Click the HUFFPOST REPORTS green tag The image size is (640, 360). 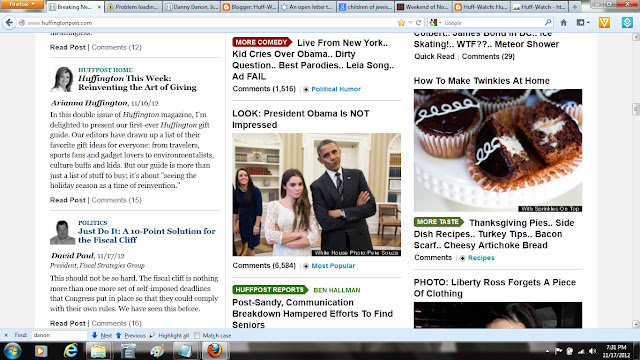pos(270,289)
